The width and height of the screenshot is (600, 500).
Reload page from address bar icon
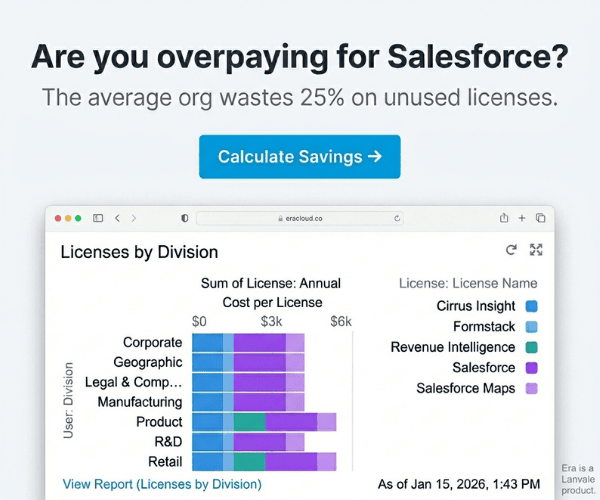[397, 218]
